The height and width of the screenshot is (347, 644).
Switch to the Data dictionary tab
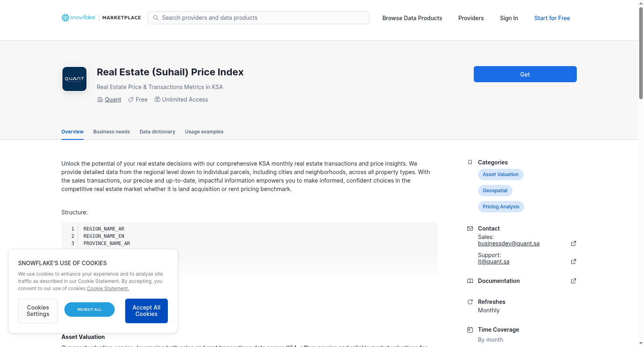point(157,132)
